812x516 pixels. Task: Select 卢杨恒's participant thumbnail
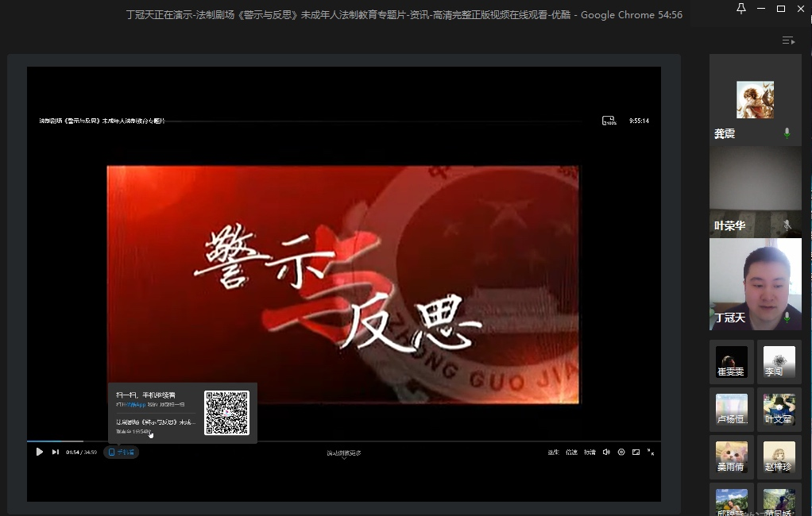(731, 410)
